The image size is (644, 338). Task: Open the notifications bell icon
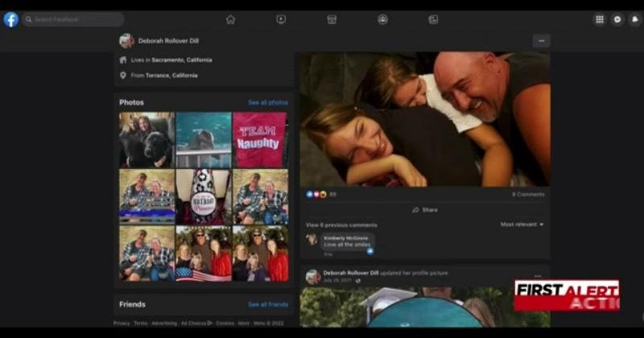coord(635,19)
